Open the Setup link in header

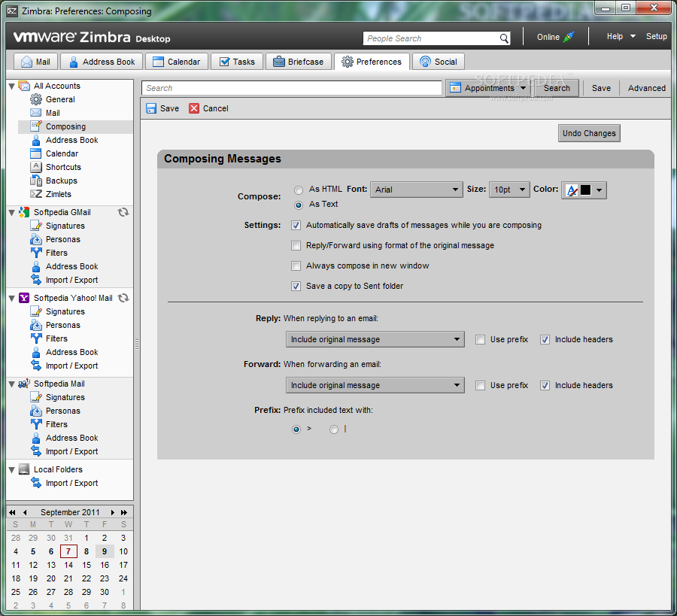point(656,37)
